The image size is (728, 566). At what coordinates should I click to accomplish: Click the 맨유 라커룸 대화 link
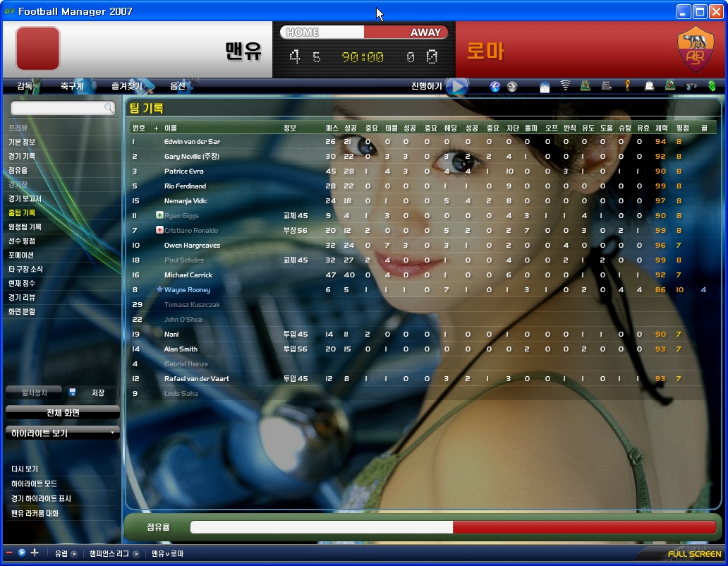[35, 514]
